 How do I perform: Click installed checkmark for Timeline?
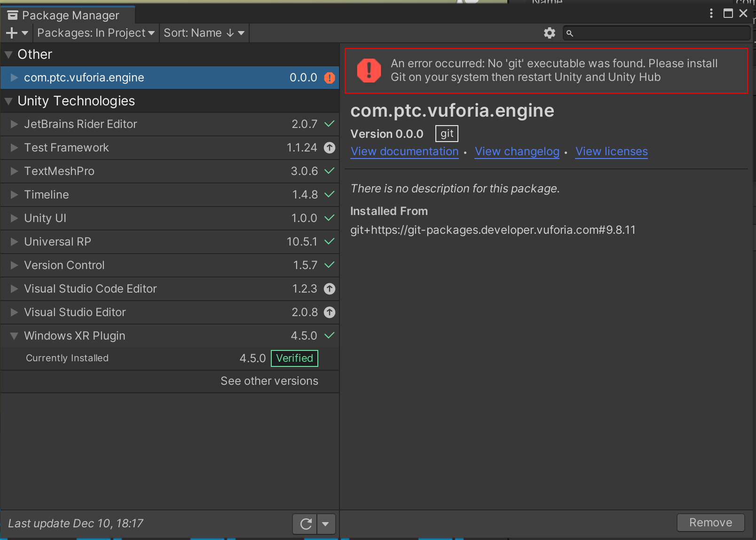pyautogui.click(x=330, y=194)
